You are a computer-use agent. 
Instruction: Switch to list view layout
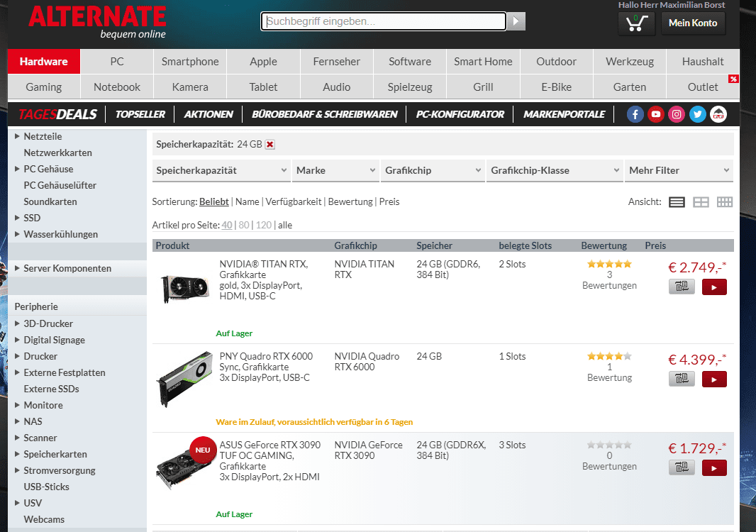pos(677,202)
